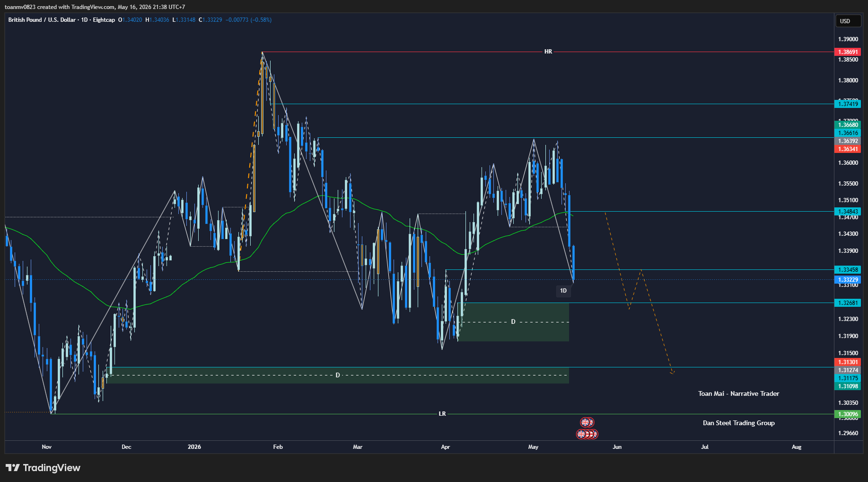Select the LR line label

tap(442, 414)
